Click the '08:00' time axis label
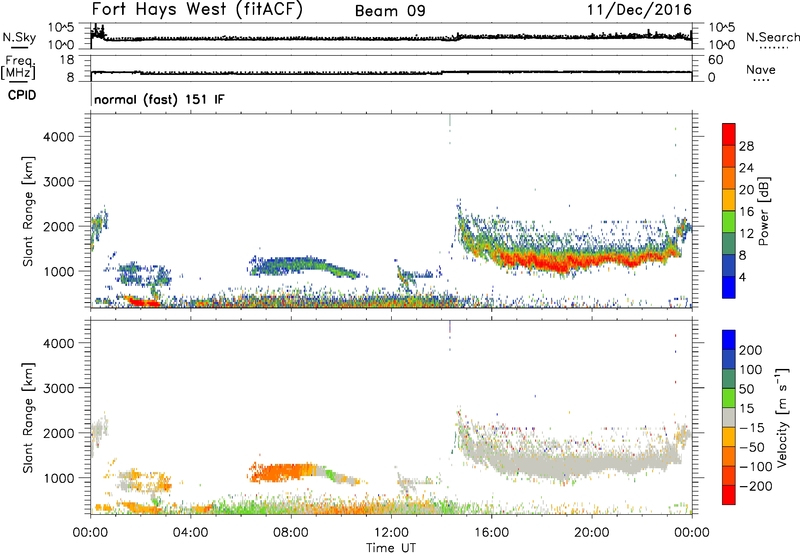800x554 pixels. [290, 533]
